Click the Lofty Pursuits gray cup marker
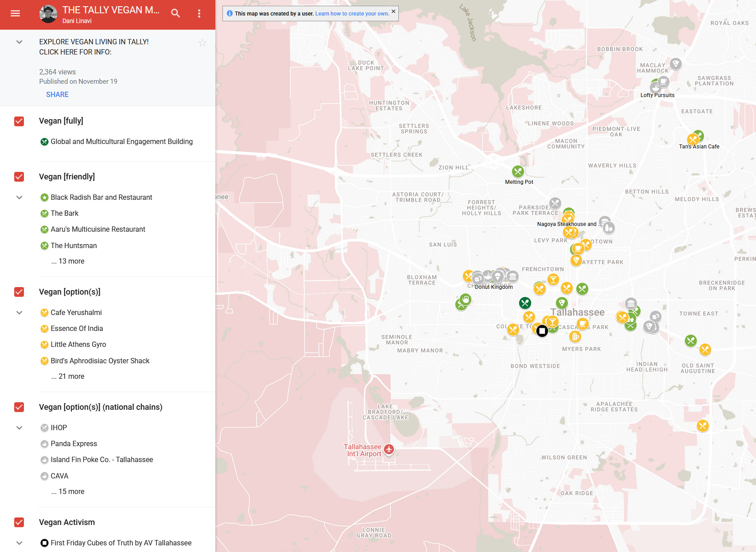The height and width of the screenshot is (552, 756). [x=663, y=82]
